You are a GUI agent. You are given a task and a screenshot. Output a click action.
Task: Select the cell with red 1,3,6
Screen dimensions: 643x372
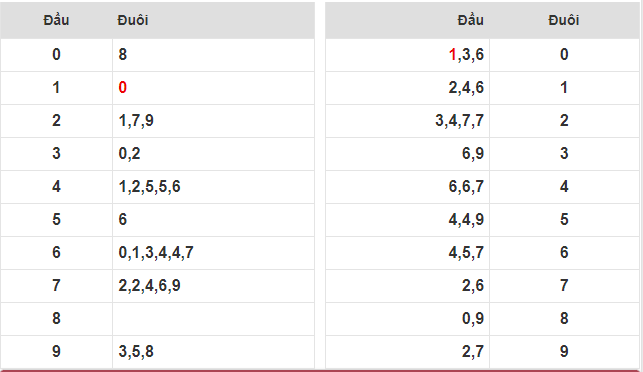(x=408, y=55)
